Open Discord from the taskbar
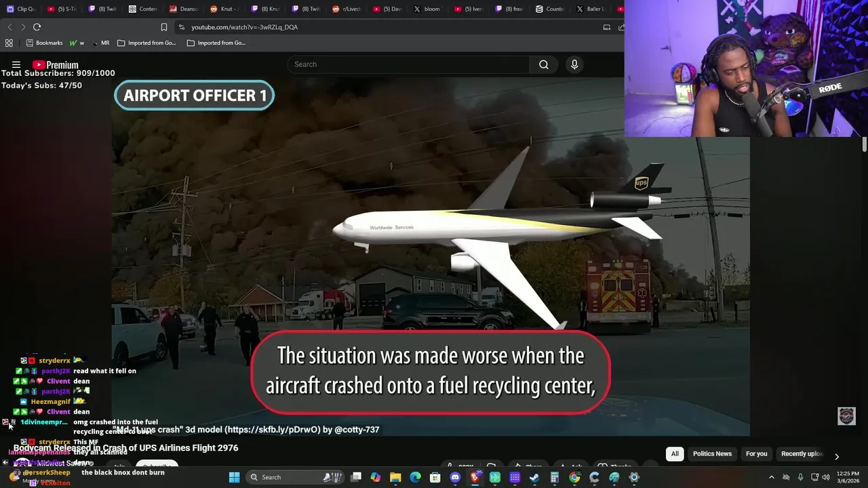Image resolution: width=868 pixels, height=488 pixels. [x=455, y=477]
